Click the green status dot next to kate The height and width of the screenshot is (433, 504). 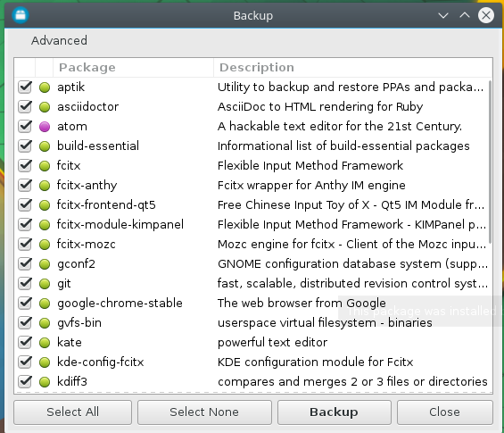pyautogui.click(x=45, y=343)
